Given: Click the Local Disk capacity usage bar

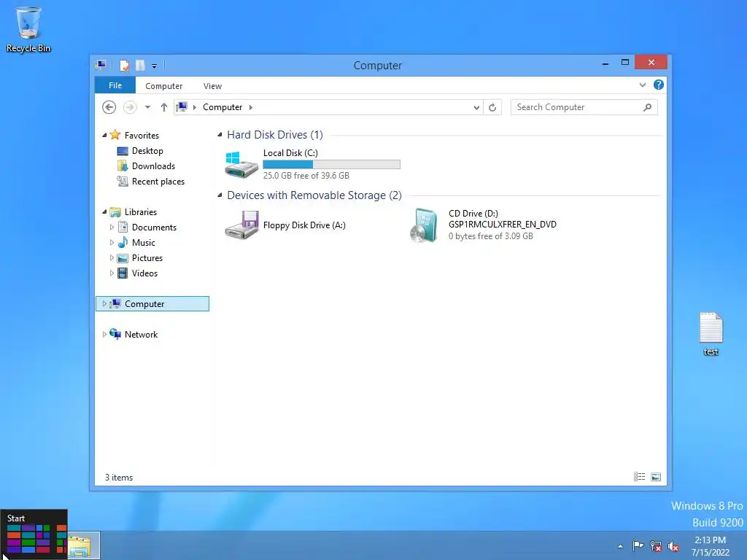Looking at the screenshot, I should 332,164.
